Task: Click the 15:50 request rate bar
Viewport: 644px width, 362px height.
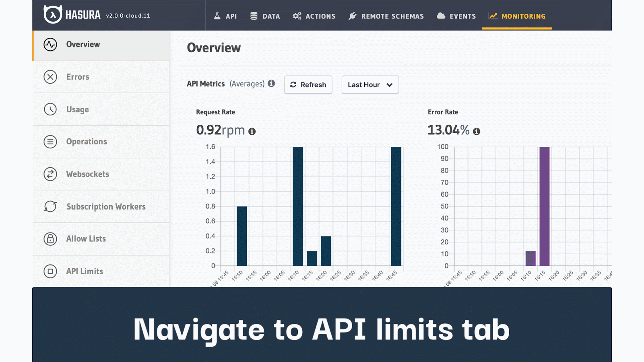Action: tap(242, 236)
